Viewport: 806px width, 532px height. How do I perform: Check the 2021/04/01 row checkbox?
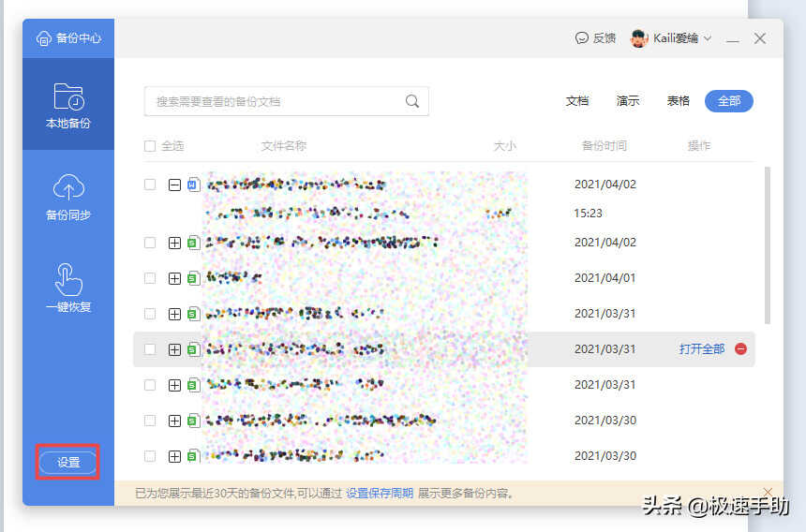[x=150, y=278]
